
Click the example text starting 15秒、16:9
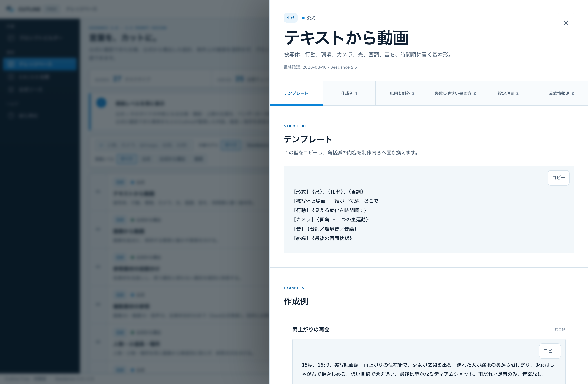[x=428, y=369]
